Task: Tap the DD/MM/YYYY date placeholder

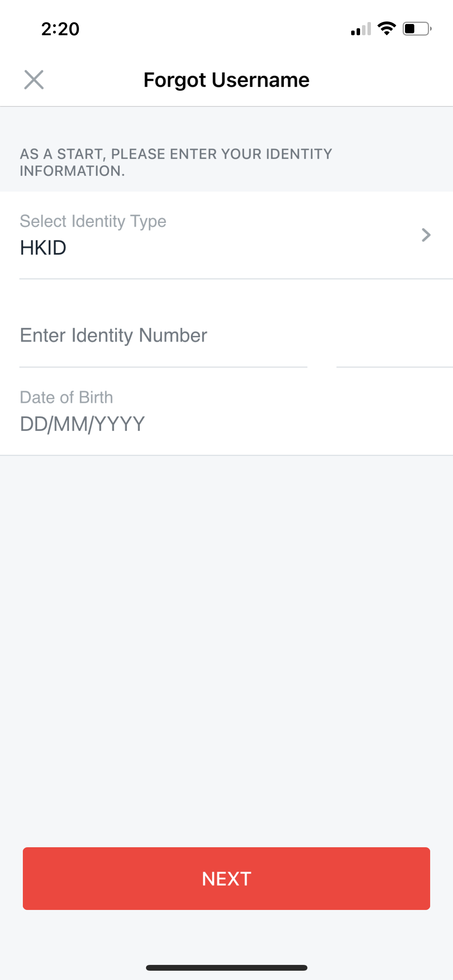Action: [82, 424]
